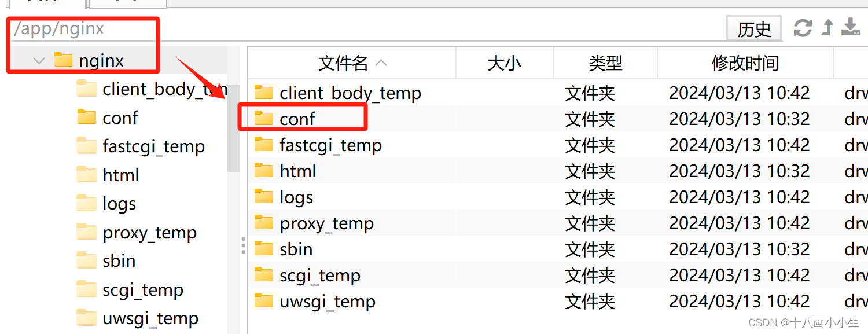
Task: Click the proxy_temp folder icon in left tree
Action: coord(87,232)
